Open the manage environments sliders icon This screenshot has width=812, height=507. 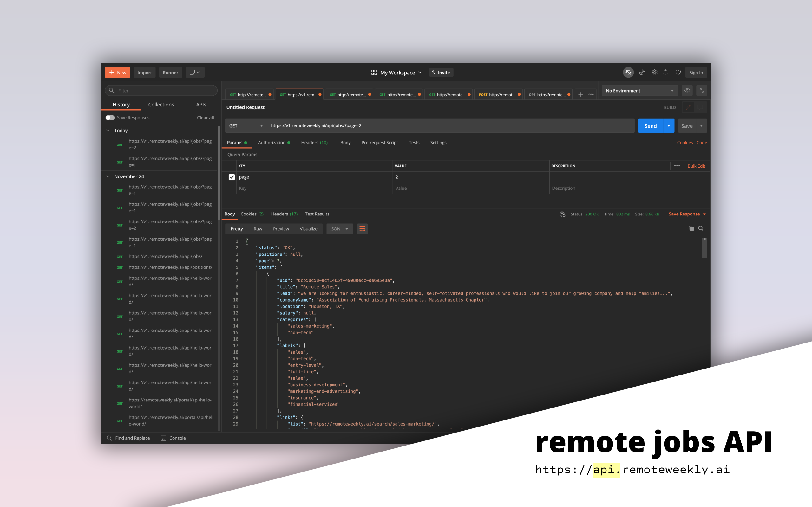click(702, 91)
